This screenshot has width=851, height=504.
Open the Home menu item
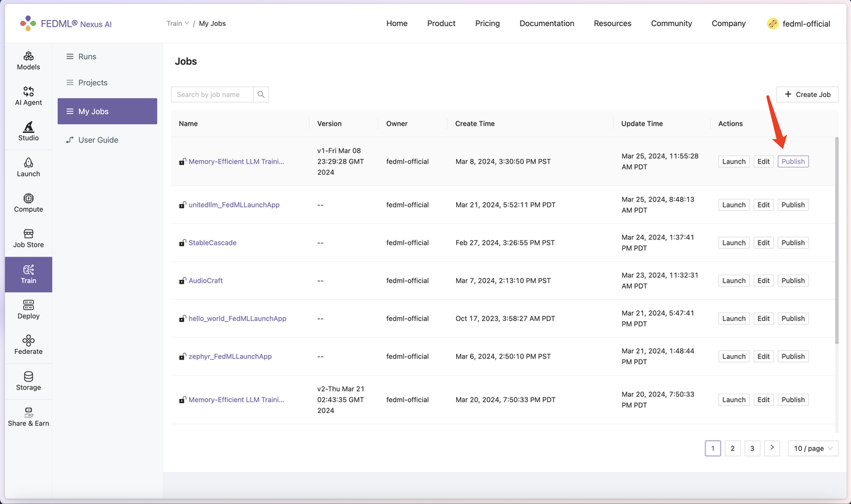397,23
